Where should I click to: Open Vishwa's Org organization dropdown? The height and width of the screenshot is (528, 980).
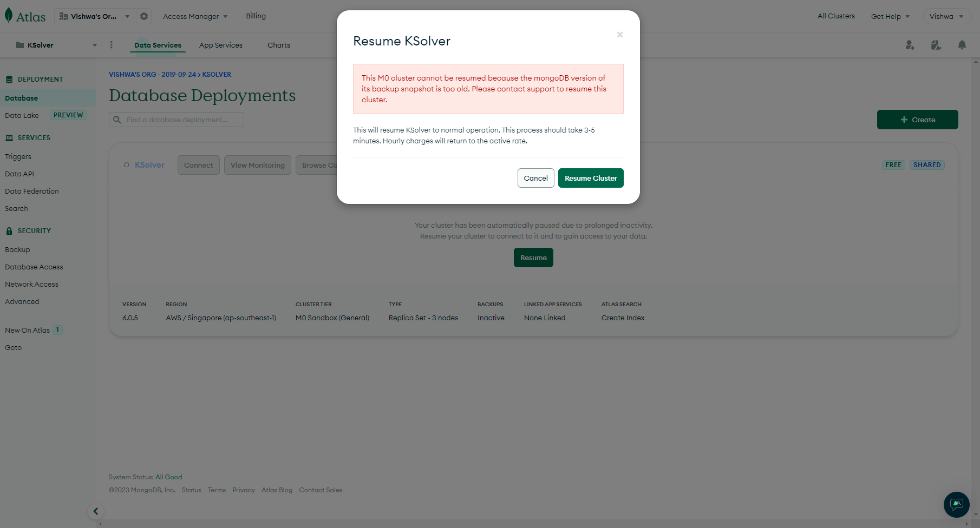(x=95, y=16)
